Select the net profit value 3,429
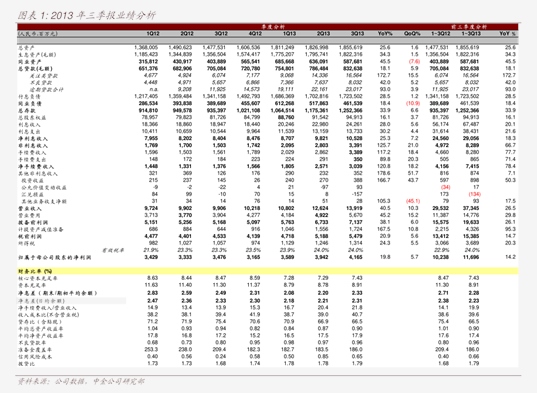The width and height of the screenshot is (537, 393). (151, 257)
